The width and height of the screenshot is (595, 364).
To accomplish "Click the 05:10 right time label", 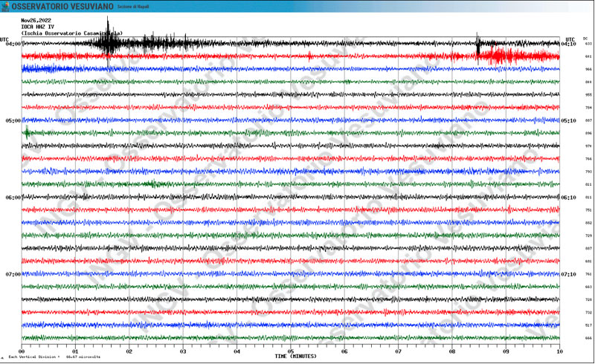I will 568,120.
